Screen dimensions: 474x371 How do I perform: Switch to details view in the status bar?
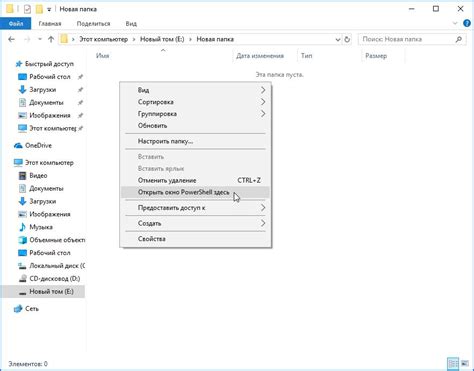[x=453, y=363]
